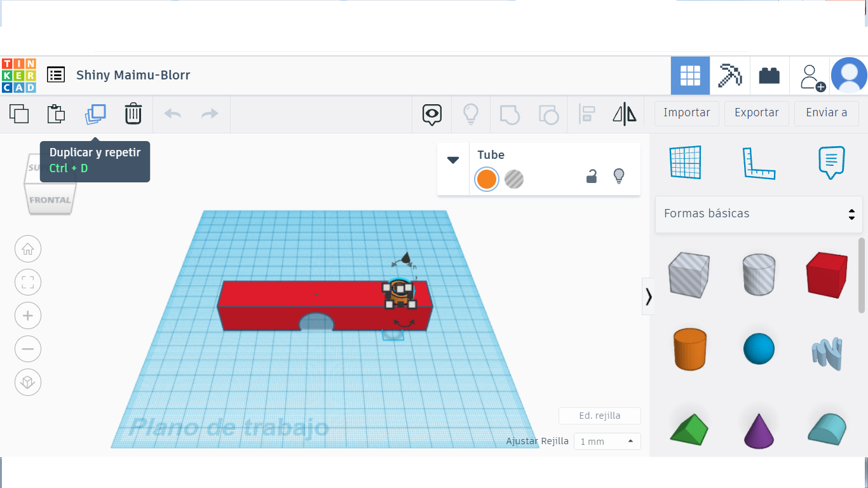Select the cylinder hole shape
The height and width of the screenshot is (488, 868).
759,274
